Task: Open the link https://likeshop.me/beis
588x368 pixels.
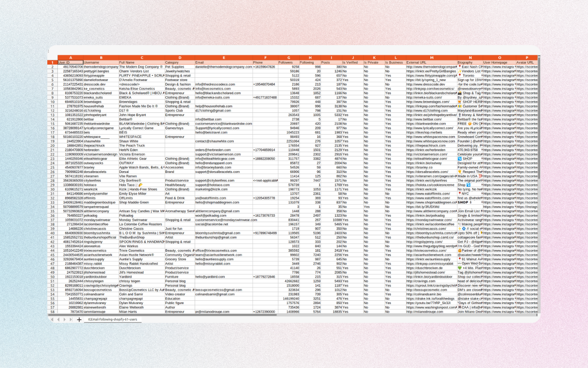Action: tap(431, 132)
